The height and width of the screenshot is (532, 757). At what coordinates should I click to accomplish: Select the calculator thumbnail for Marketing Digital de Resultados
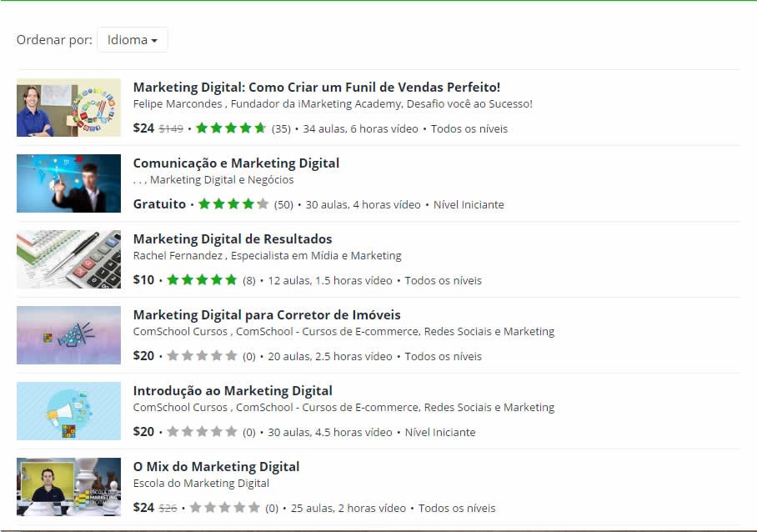coord(68,259)
